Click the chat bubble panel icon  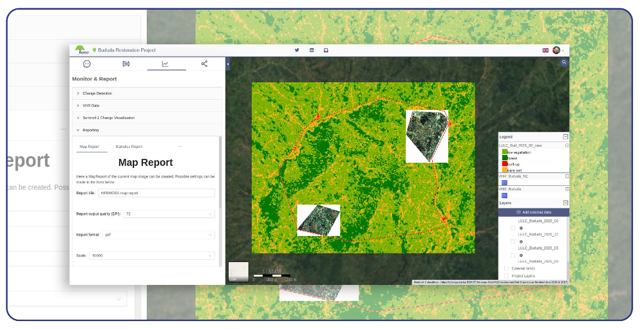(87, 64)
